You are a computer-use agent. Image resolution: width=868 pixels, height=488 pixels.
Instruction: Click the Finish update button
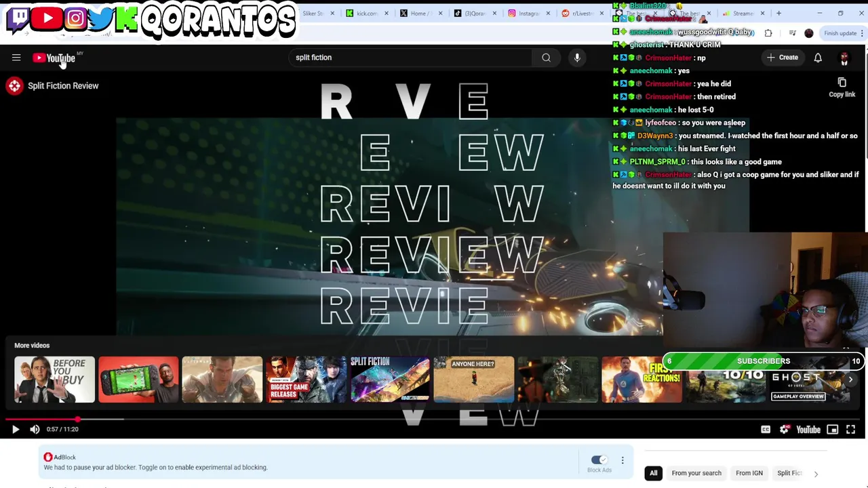pyautogui.click(x=841, y=33)
